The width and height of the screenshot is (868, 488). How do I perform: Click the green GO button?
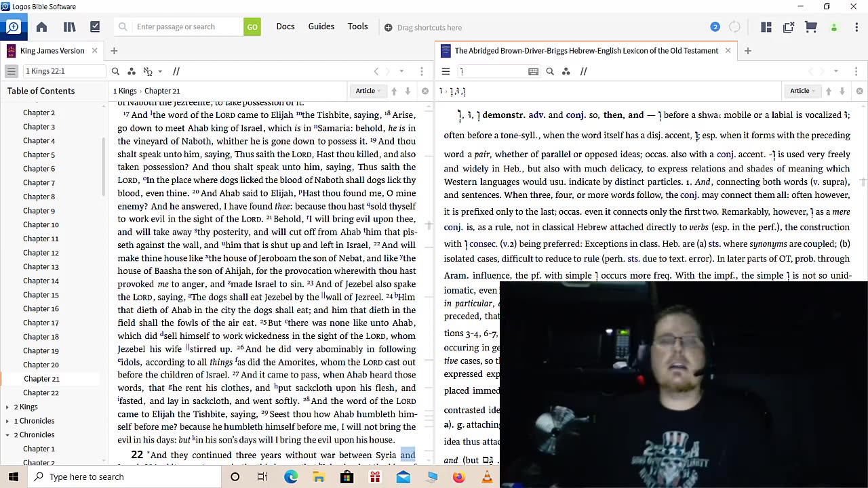coord(252,27)
